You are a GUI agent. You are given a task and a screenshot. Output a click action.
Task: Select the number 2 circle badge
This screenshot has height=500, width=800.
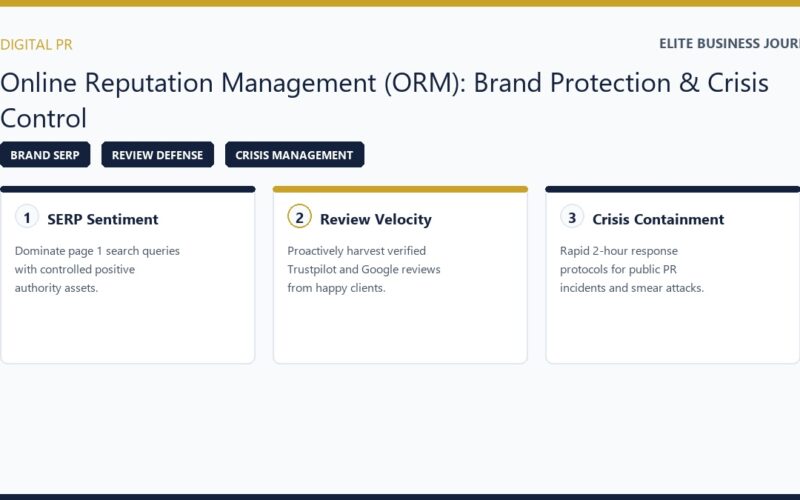299,217
